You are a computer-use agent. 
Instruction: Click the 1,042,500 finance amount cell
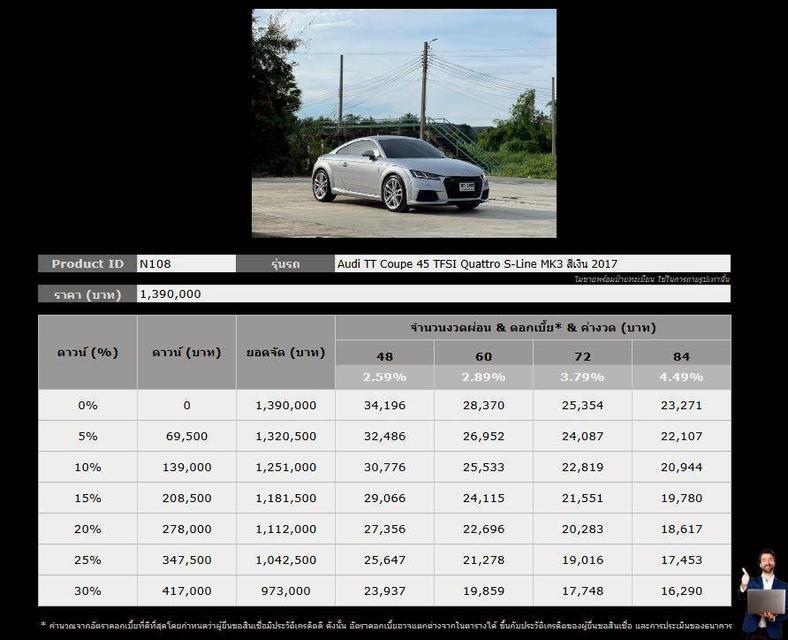coord(285,560)
